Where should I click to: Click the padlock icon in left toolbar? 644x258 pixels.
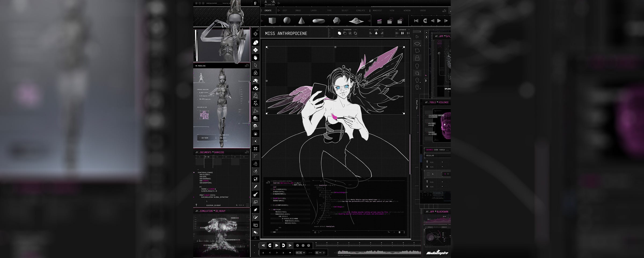pos(255,73)
